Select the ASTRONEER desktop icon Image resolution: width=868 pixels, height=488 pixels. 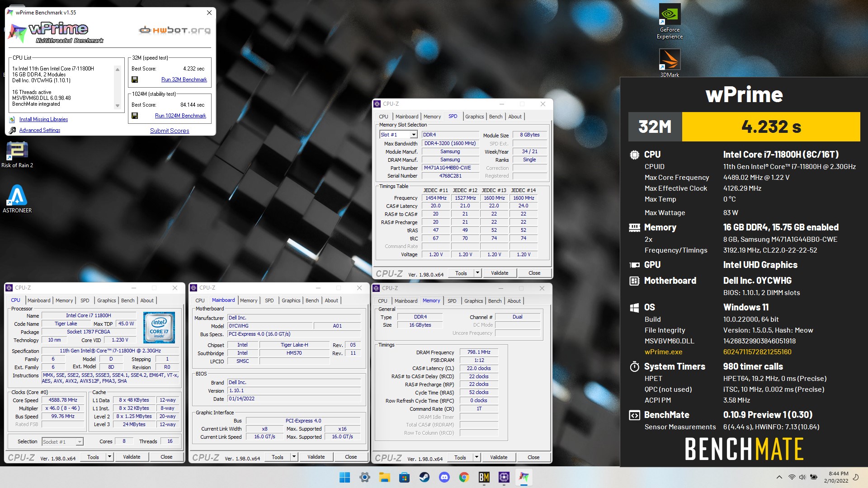click(x=17, y=198)
